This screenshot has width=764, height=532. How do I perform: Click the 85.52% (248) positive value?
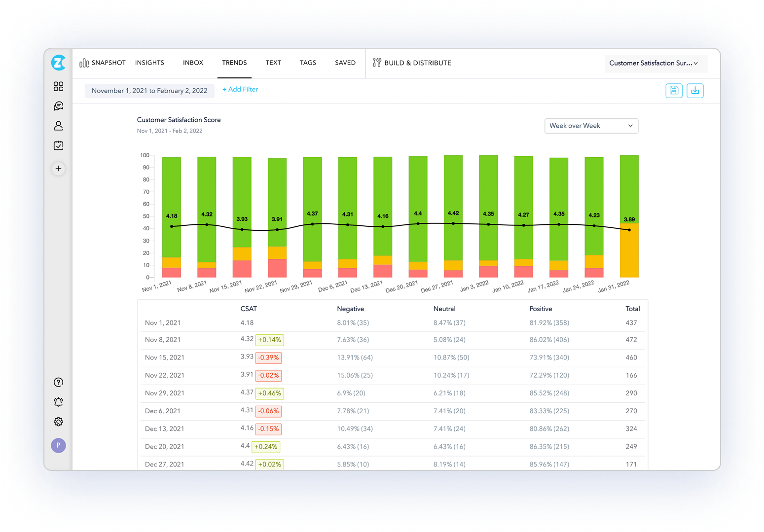tap(549, 393)
